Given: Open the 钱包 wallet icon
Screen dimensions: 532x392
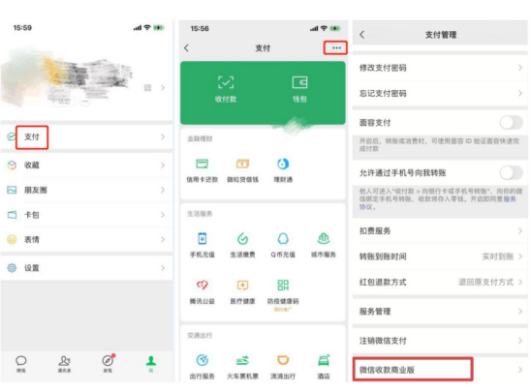Looking at the screenshot, I should (x=299, y=82).
